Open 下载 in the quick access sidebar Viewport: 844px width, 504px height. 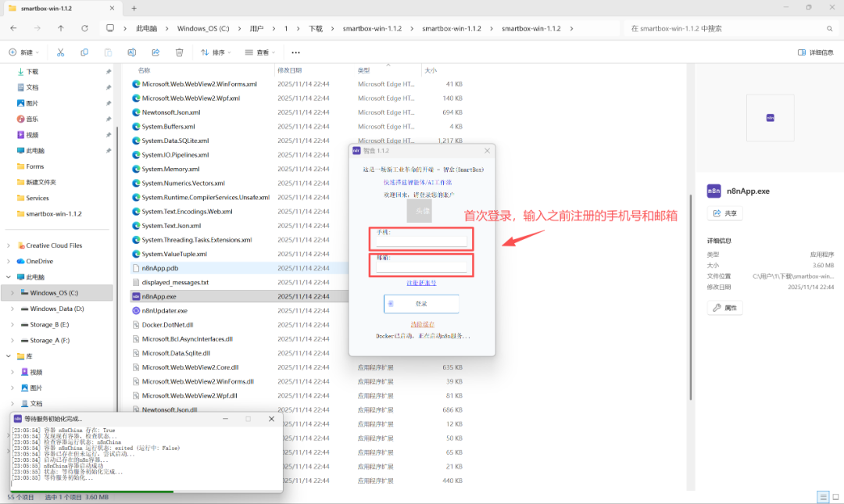[x=32, y=72]
